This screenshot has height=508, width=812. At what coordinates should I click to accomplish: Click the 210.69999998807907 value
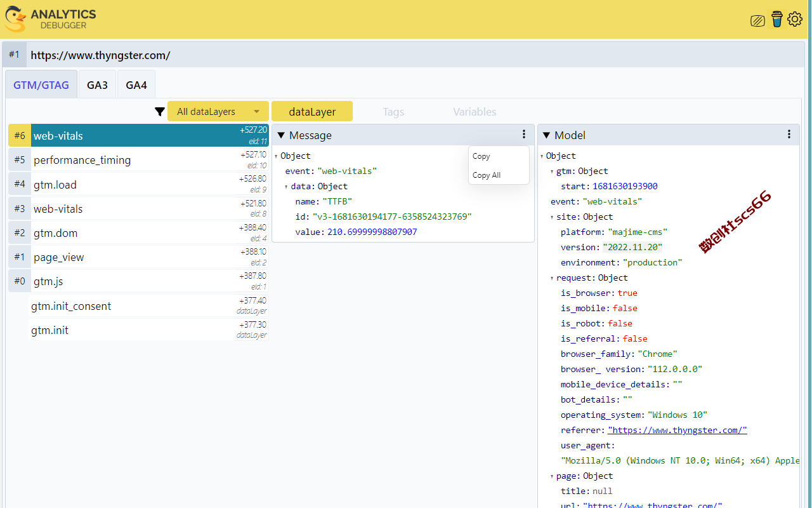pos(372,232)
